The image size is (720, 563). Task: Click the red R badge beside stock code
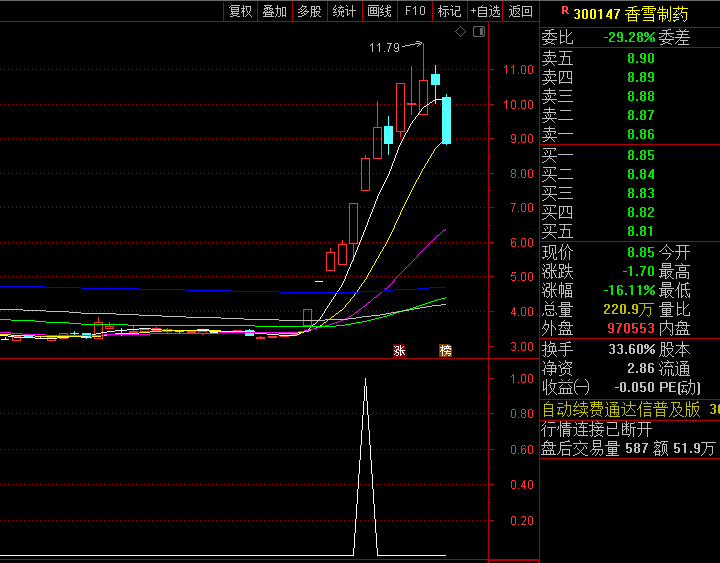point(565,12)
